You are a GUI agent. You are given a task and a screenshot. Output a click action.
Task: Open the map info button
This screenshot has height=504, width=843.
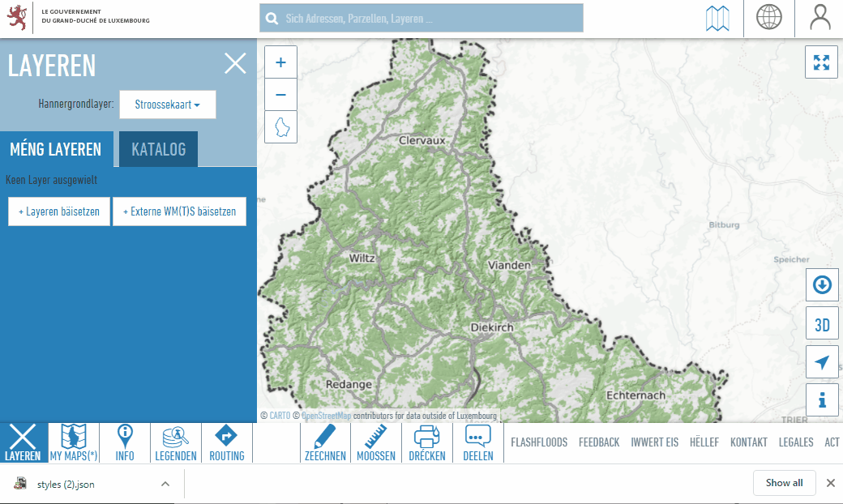pos(822,399)
